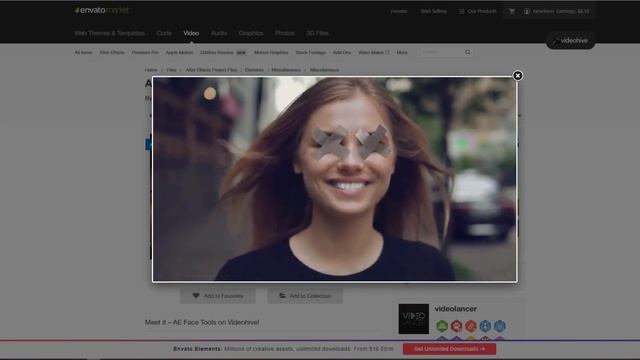Open All Items in sub navigation
The width and height of the screenshot is (640, 360).
(83, 53)
